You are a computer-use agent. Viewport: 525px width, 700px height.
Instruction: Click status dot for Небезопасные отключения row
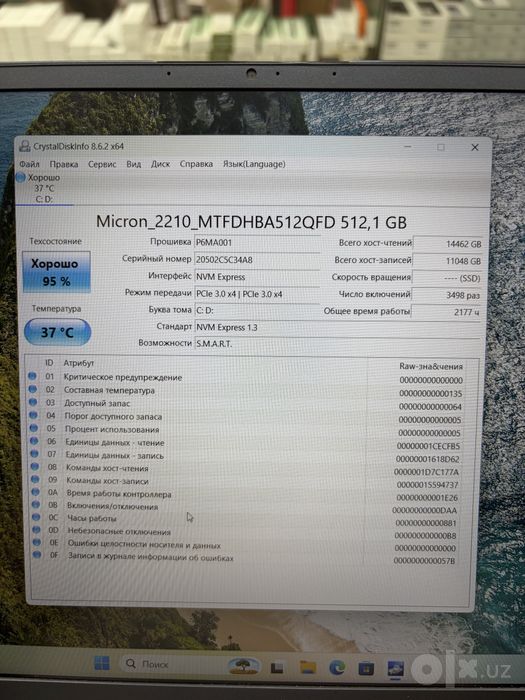[37, 530]
